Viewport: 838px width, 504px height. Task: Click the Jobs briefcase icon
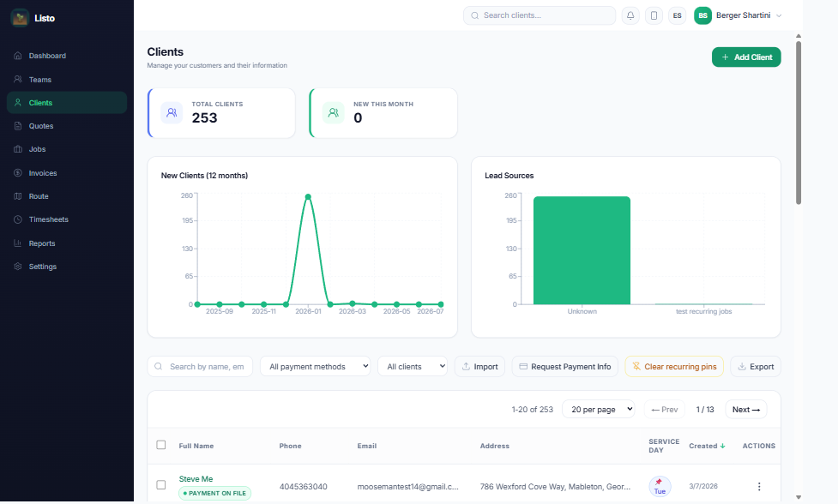[18, 149]
